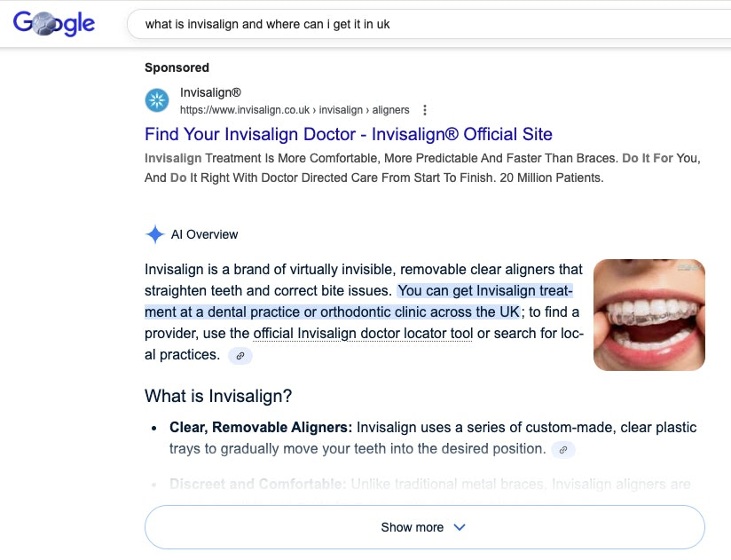731x560 pixels.
Task: Click the Google logo
Action: 54,24
